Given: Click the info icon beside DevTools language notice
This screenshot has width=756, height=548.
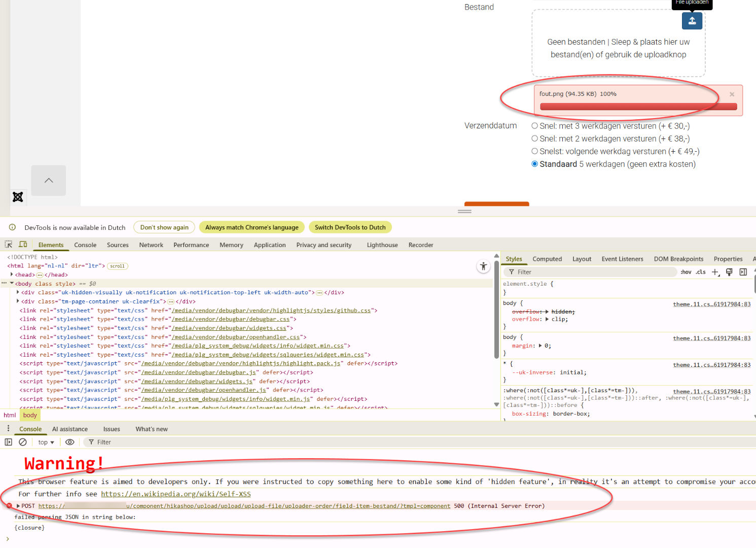Looking at the screenshot, I should pos(12,227).
